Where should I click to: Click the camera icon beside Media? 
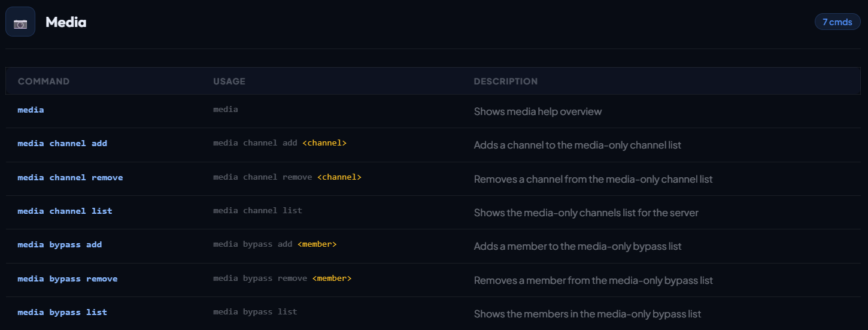[20, 22]
